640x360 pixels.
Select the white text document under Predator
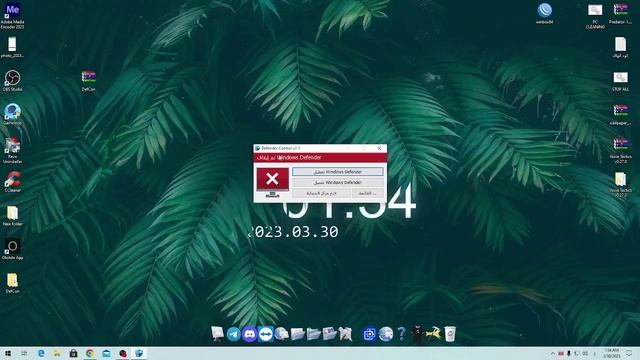[x=620, y=47]
